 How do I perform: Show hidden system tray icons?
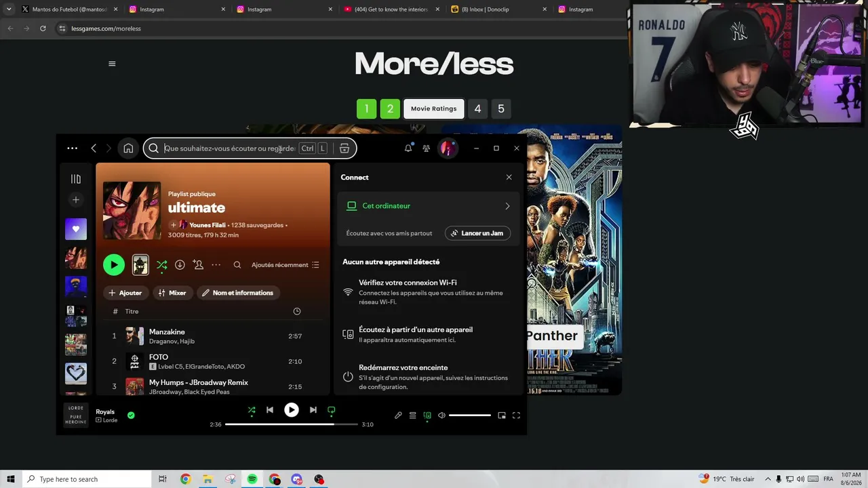(768, 479)
